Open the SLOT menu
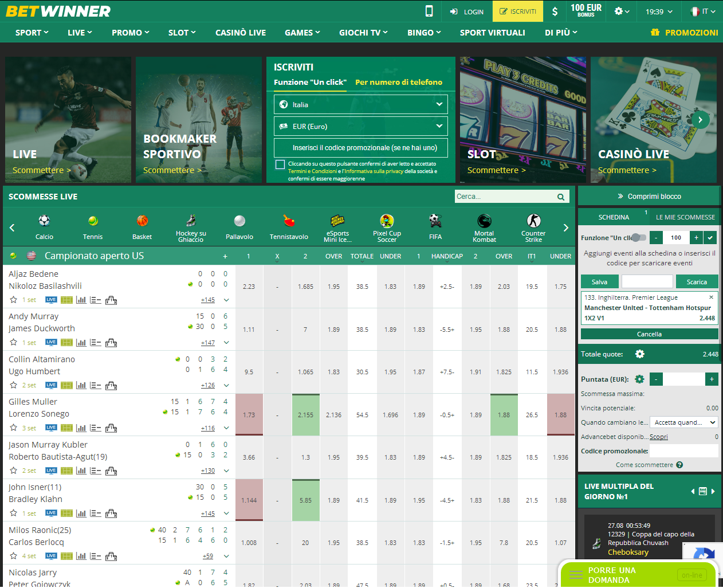Image resolution: width=723 pixels, height=588 pixels. tap(182, 33)
